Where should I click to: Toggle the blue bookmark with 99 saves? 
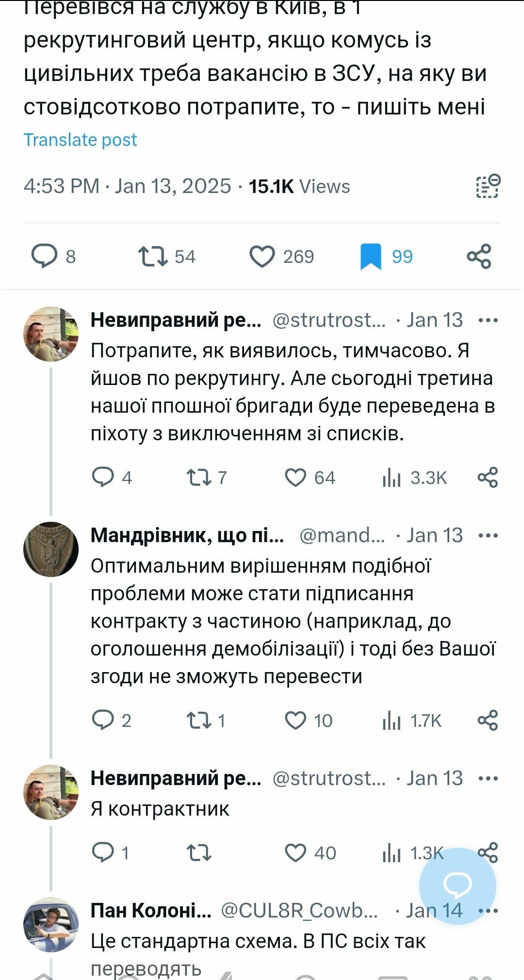pos(371,257)
